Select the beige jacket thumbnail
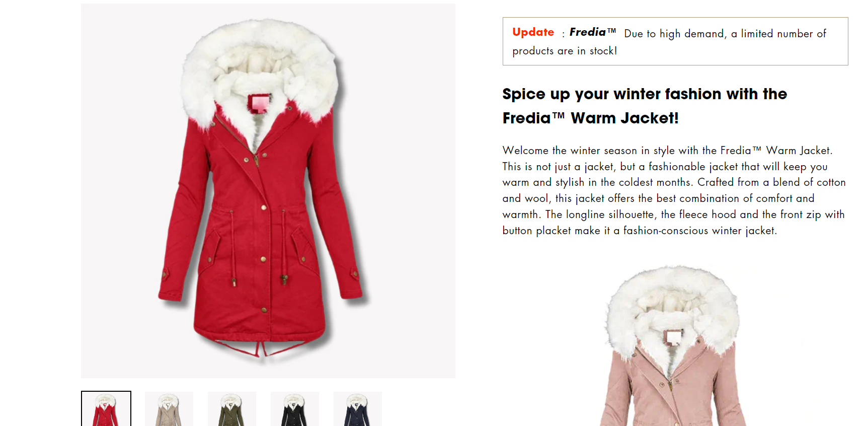 169,409
